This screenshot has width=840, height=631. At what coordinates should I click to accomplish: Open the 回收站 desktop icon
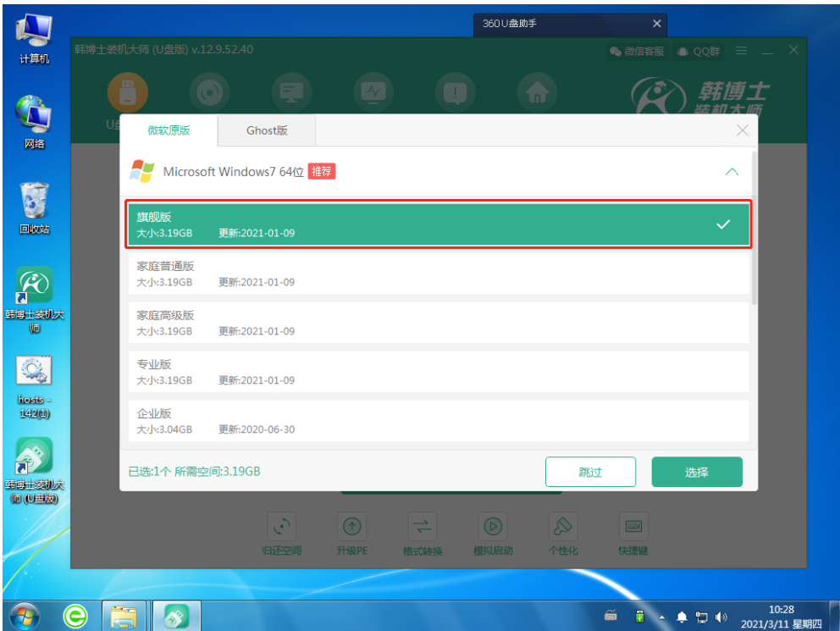click(x=34, y=208)
